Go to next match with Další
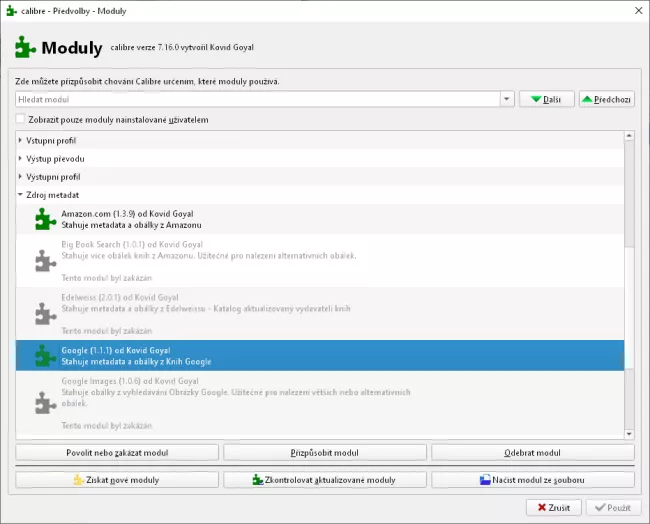Image resolution: width=650 pixels, height=524 pixels. 546,100
